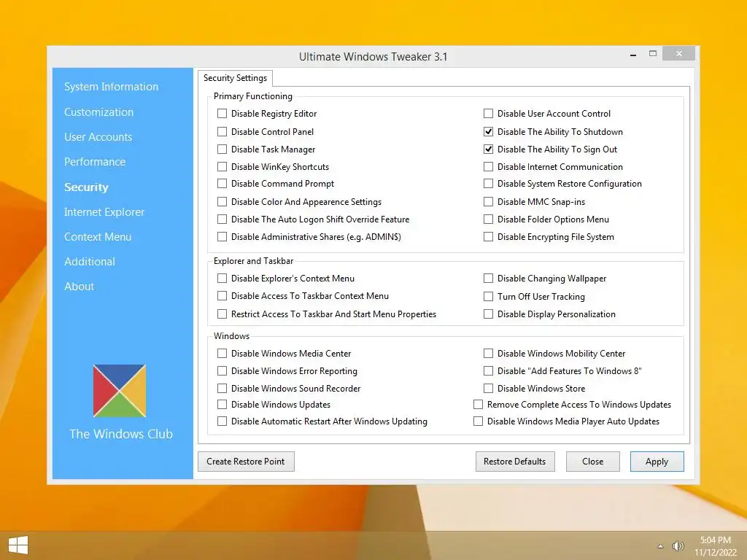Click Restore Defaults button
Image resolution: width=747 pixels, height=560 pixels.
click(515, 462)
